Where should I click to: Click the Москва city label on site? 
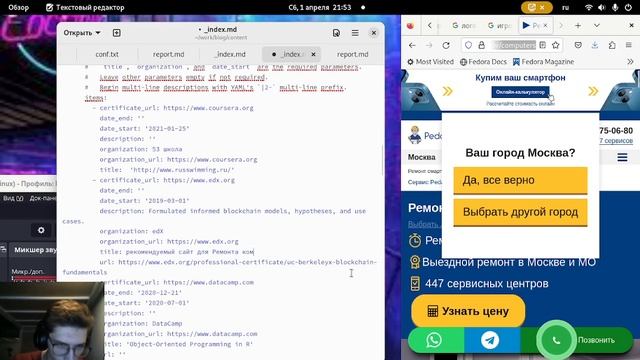[x=421, y=157]
